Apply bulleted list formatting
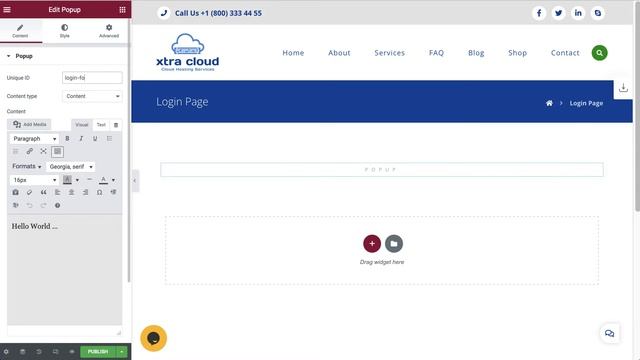 [109, 139]
